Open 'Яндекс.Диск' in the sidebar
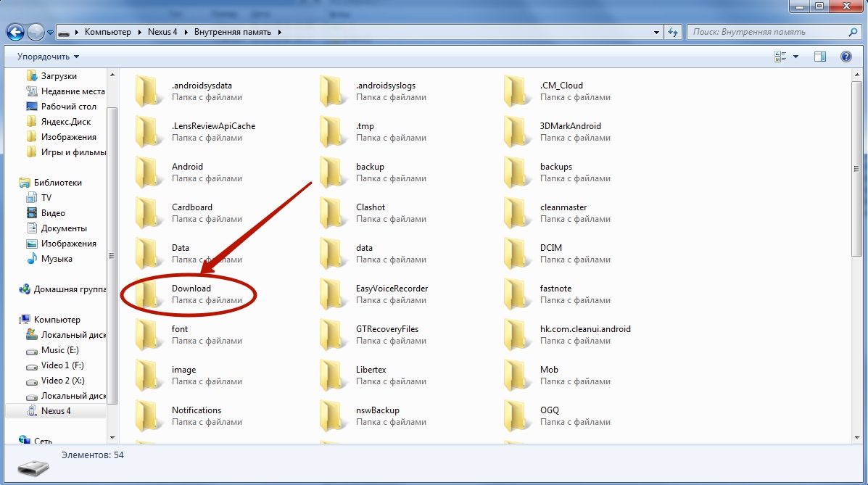 point(66,122)
